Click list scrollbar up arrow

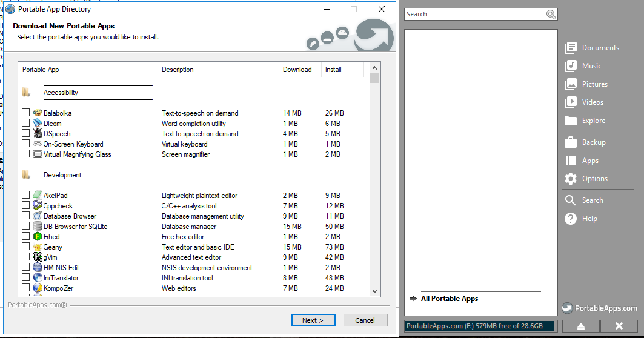[x=374, y=68]
